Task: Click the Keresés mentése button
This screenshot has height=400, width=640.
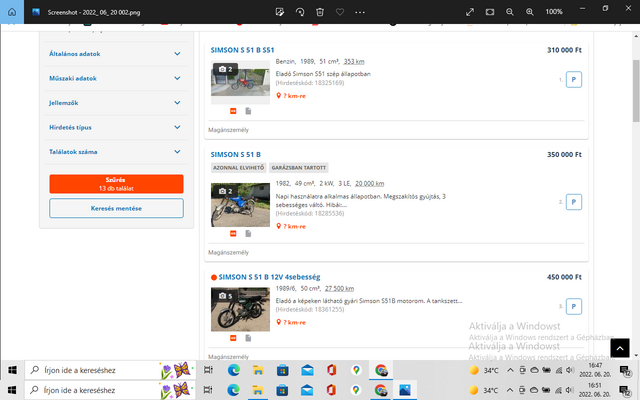Action: (x=116, y=208)
